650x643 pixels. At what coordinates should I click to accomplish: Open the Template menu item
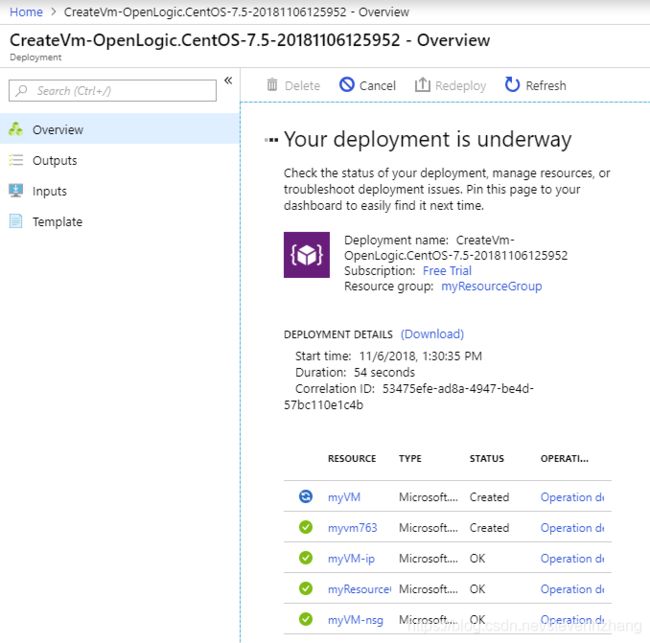click(x=120, y=221)
